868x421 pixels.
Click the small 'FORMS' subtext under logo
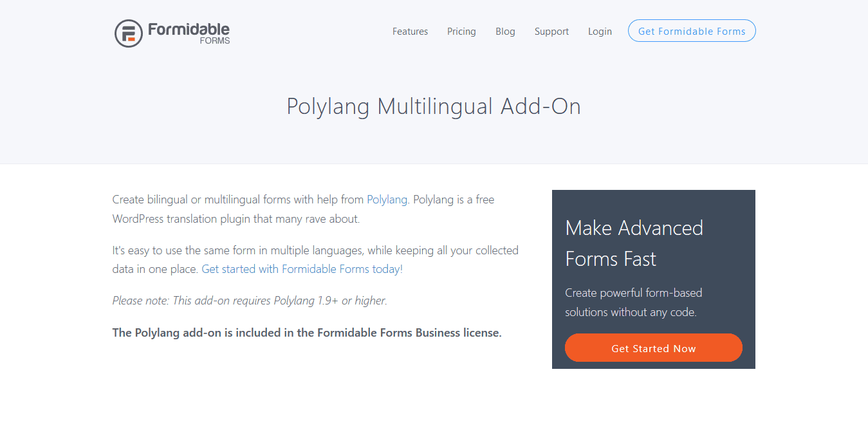215,41
